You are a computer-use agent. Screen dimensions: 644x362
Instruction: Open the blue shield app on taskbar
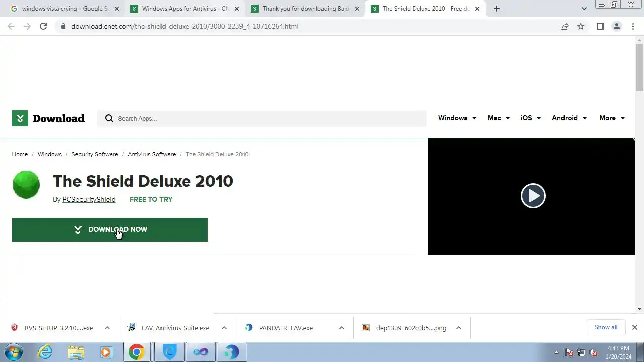pos(170,352)
